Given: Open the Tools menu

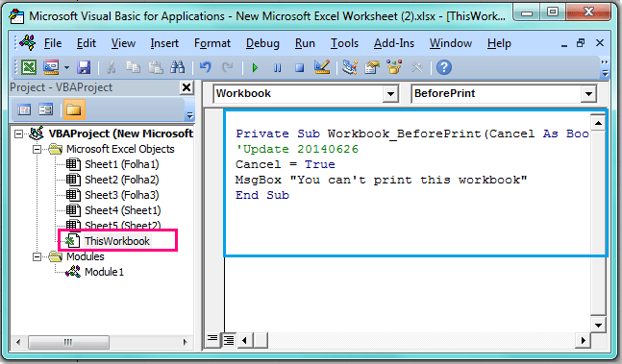Looking at the screenshot, I should [x=344, y=43].
